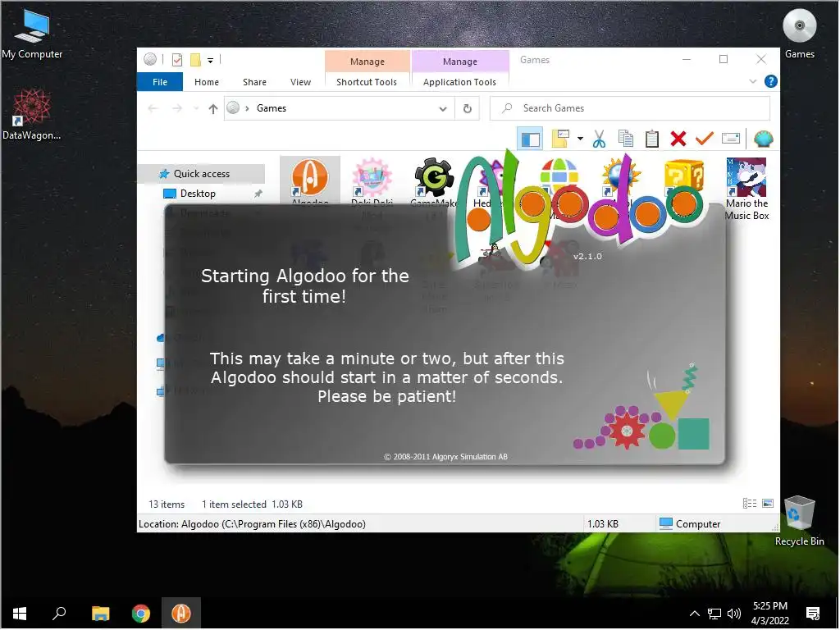This screenshot has width=840, height=630.
Task: Click the Forward navigation arrow
Action: point(177,109)
